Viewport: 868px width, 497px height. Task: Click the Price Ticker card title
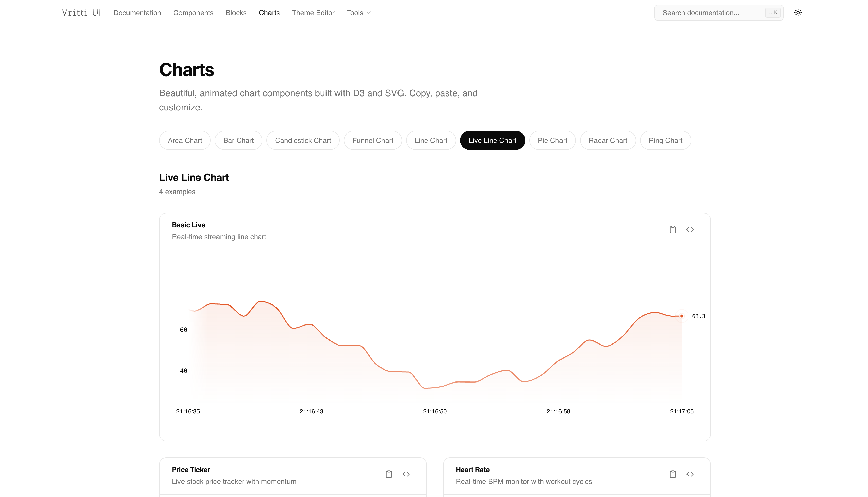191,470
